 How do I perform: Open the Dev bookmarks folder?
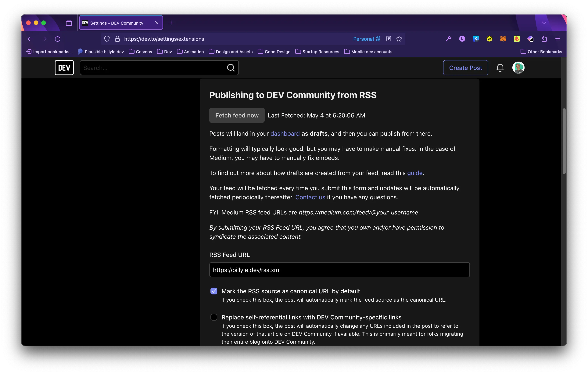coord(164,52)
